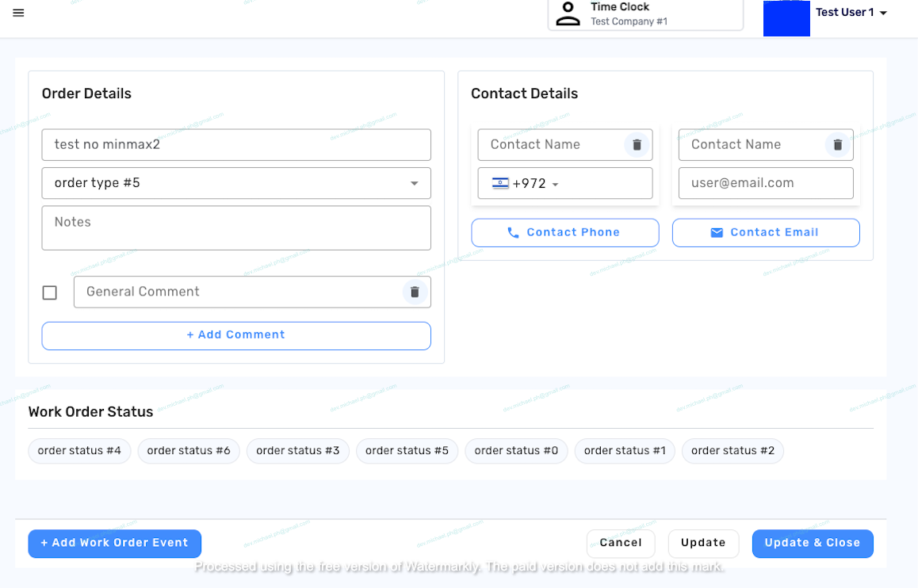
Task: Expand the order type #5 dropdown
Action: click(414, 183)
